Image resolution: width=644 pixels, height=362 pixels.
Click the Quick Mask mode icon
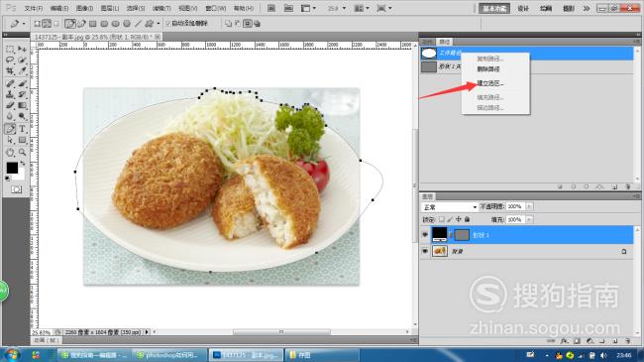pyautogui.click(x=17, y=189)
